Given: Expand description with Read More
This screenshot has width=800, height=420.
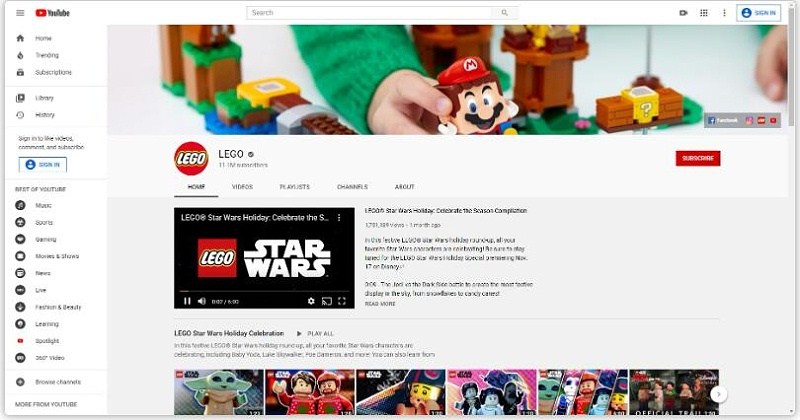Looking at the screenshot, I should (x=380, y=303).
